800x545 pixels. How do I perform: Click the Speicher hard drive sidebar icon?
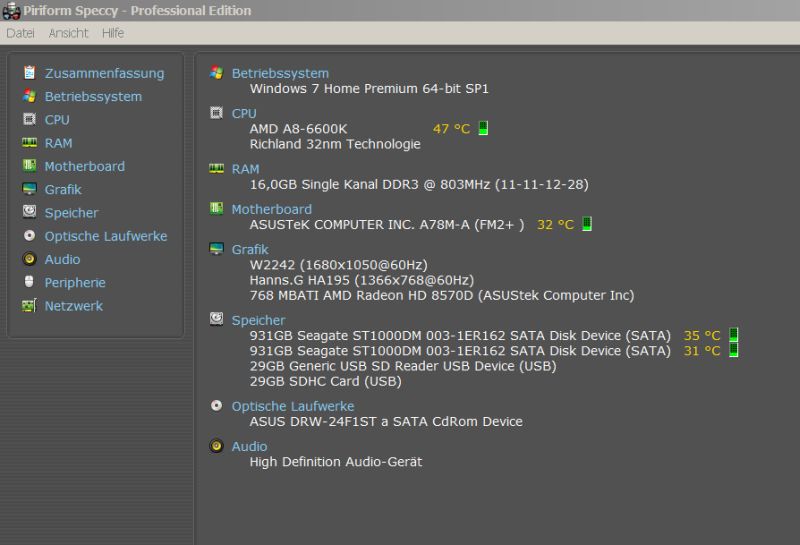30,211
